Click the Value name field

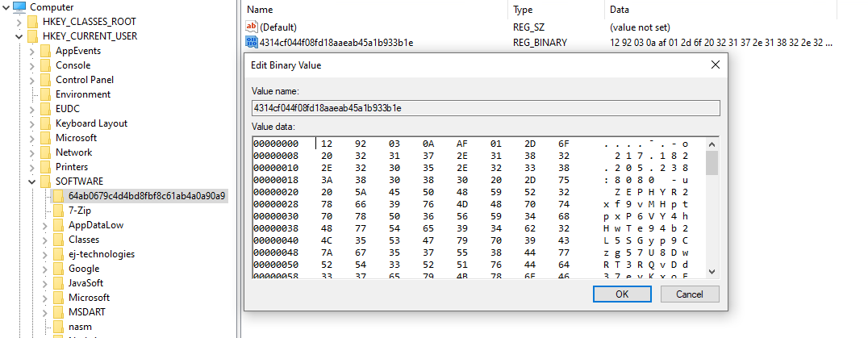486,108
